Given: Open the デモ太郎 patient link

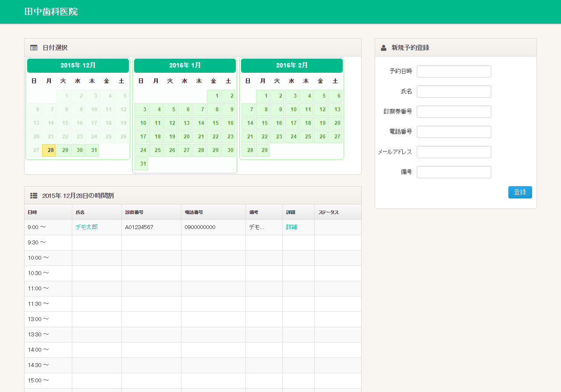Looking at the screenshot, I should (86, 227).
